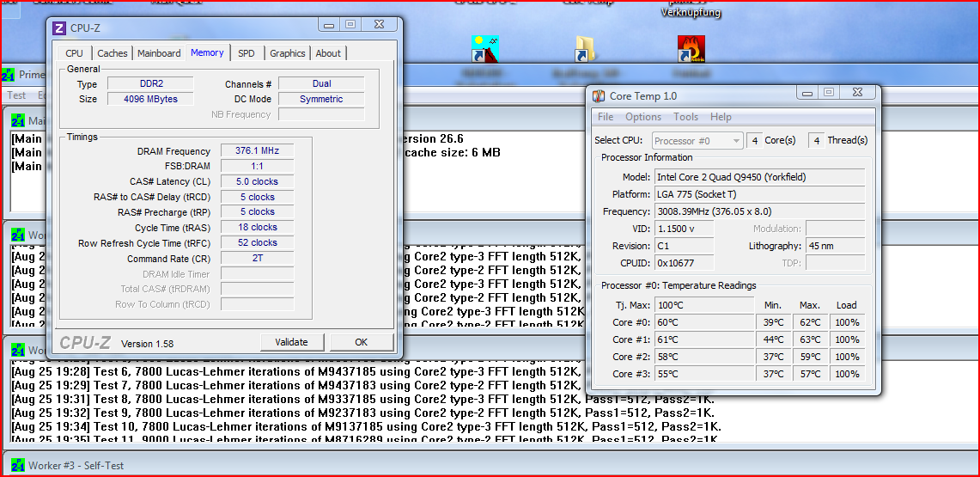Click the Core #3 temperature 55°C
The image size is (980, 477).
pos(704,374)
